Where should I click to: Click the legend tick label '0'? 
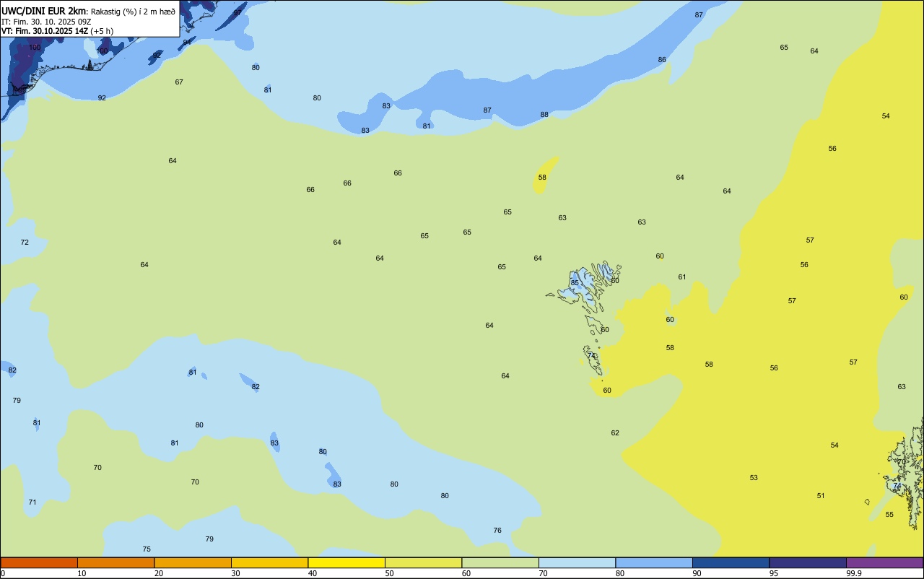[x=3, y=573]
